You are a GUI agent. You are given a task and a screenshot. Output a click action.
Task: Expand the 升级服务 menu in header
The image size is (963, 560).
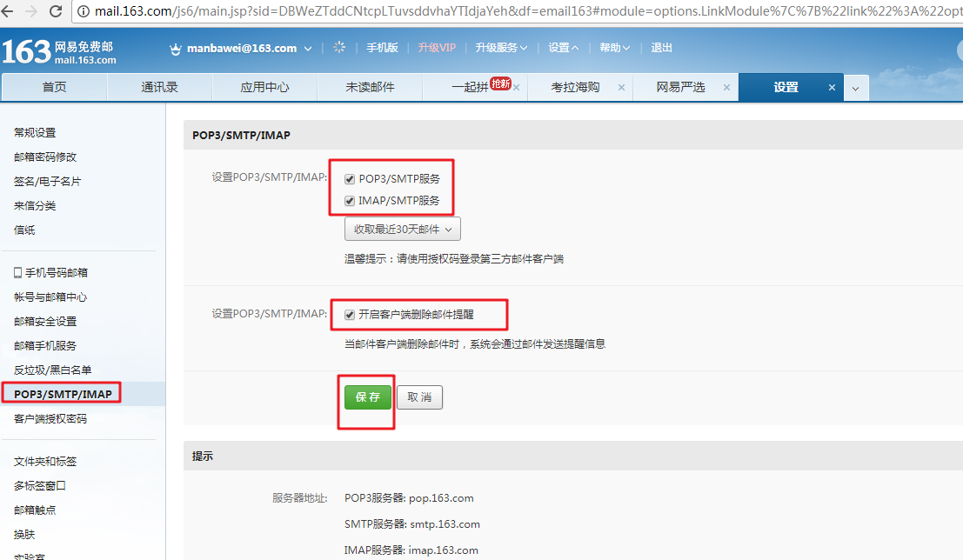(x=502, y=48)
